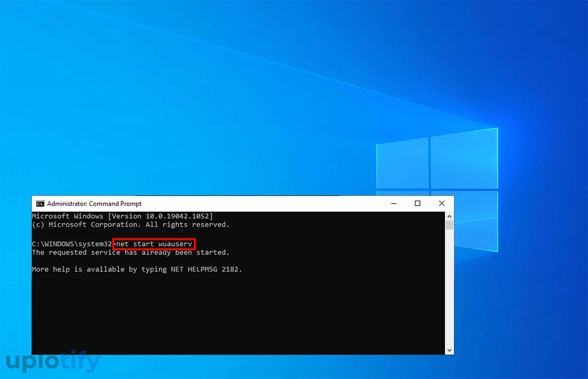This screenshot has width=588, height=379.
Task: Click the 'NET HELPMSG 2182' help line
Action: coord(137,269)
